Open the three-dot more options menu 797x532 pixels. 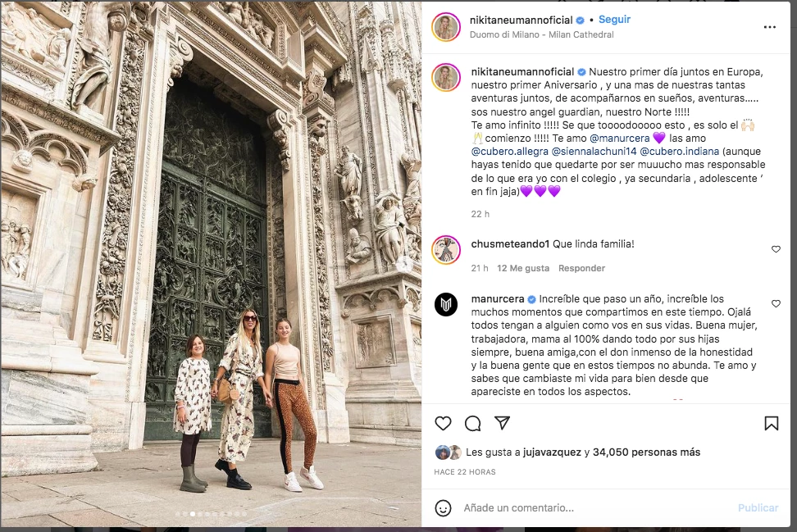[x=770, y=27]
